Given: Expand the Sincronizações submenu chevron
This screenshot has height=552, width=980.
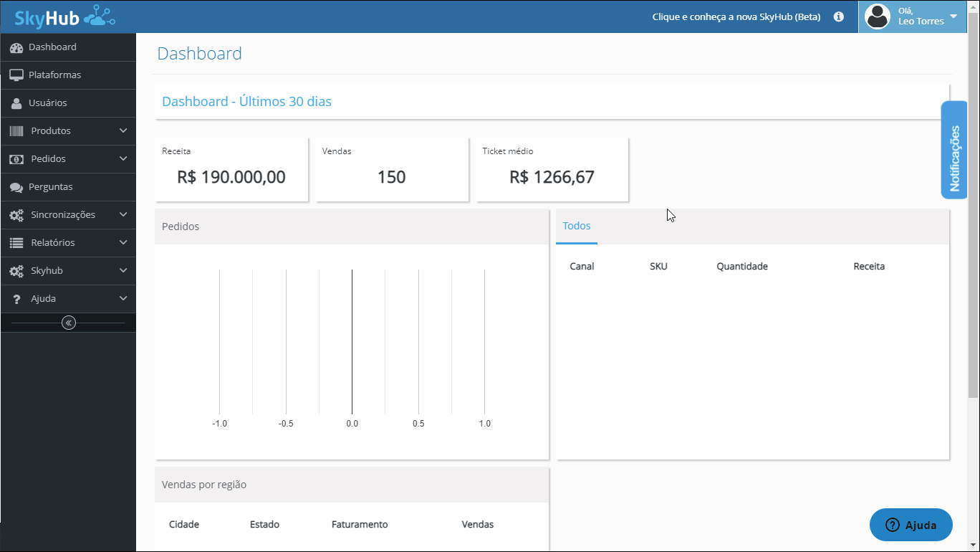Looking at the screenshot, I should click(123, 215).
